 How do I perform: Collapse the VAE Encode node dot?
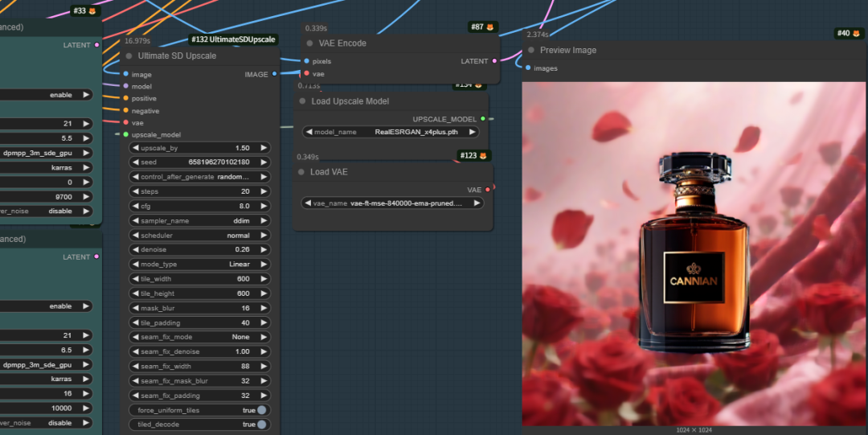(309, 43)
